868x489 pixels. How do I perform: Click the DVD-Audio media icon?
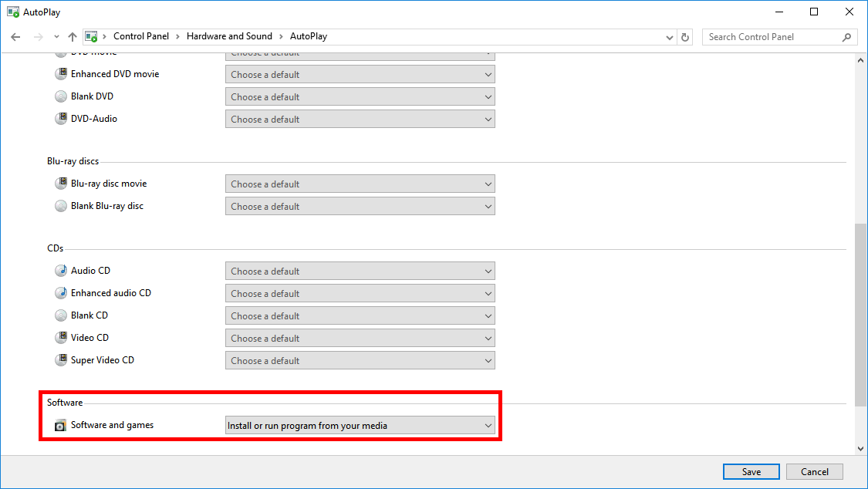(61, 119)
